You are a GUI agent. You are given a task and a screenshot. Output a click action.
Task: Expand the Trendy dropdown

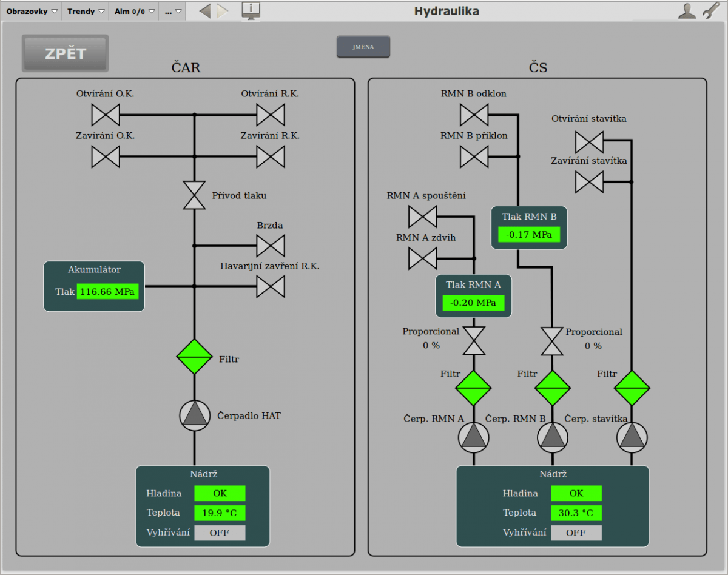click(85, 11)
